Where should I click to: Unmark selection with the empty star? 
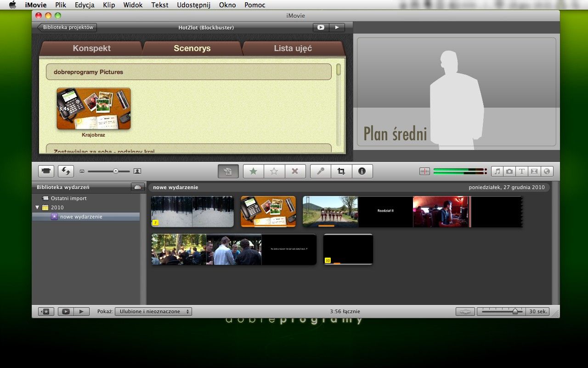coord(274,171)
